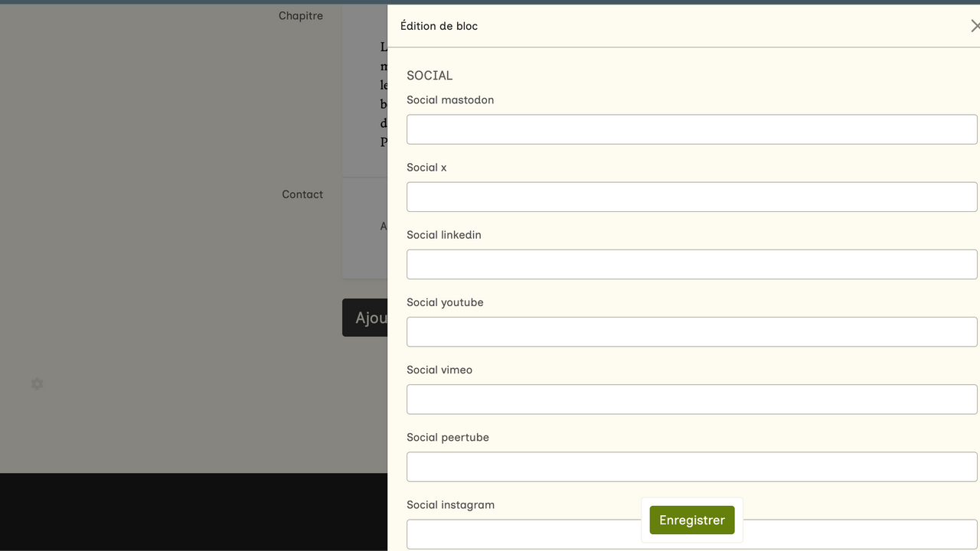Click the Contact block label
The width and height of the screenshot is (980, 551).
pyautogui.click(x=302, y=194)
